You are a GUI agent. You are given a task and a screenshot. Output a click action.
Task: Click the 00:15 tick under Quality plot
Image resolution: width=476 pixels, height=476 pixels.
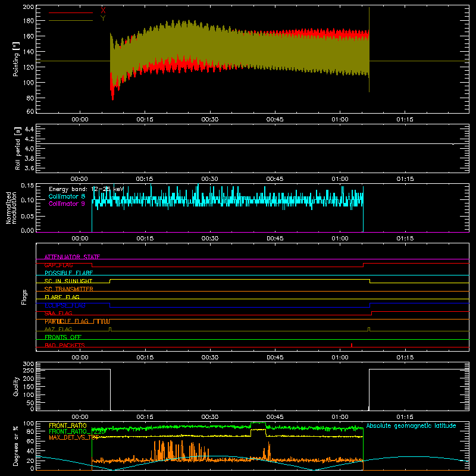[145, 417]
